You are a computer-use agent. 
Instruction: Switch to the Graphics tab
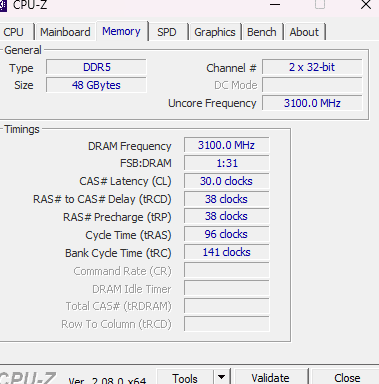[x=215, y=32]
